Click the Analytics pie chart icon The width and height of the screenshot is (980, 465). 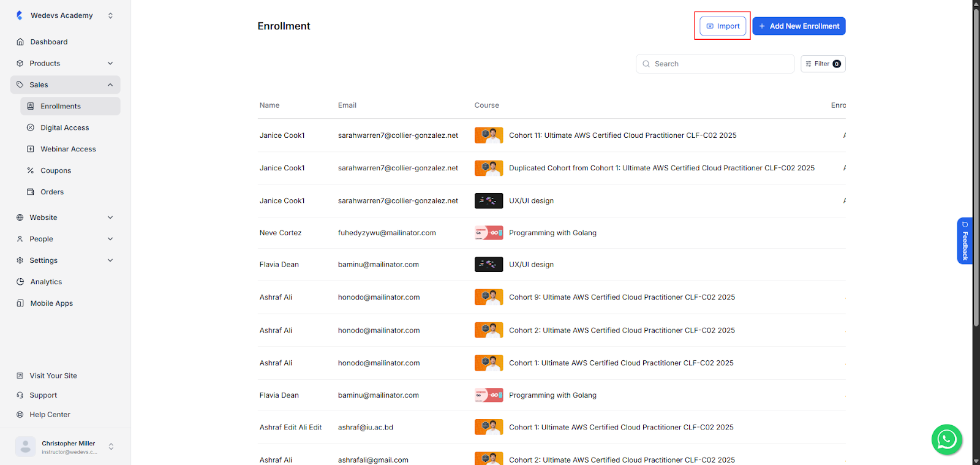point(20,282)
